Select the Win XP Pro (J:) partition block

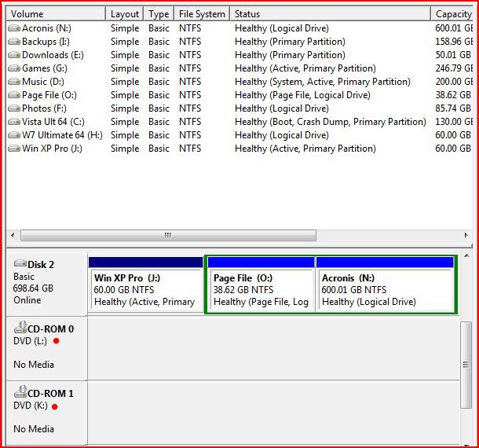[x=145, y=285]
